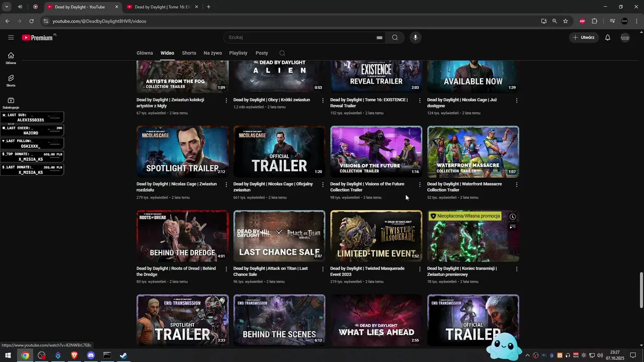The width and height of the screenshot is (644, 362).
Task: Open the Roots of Dread Behind the Dredge title
Action: click(x=176, y=271)
